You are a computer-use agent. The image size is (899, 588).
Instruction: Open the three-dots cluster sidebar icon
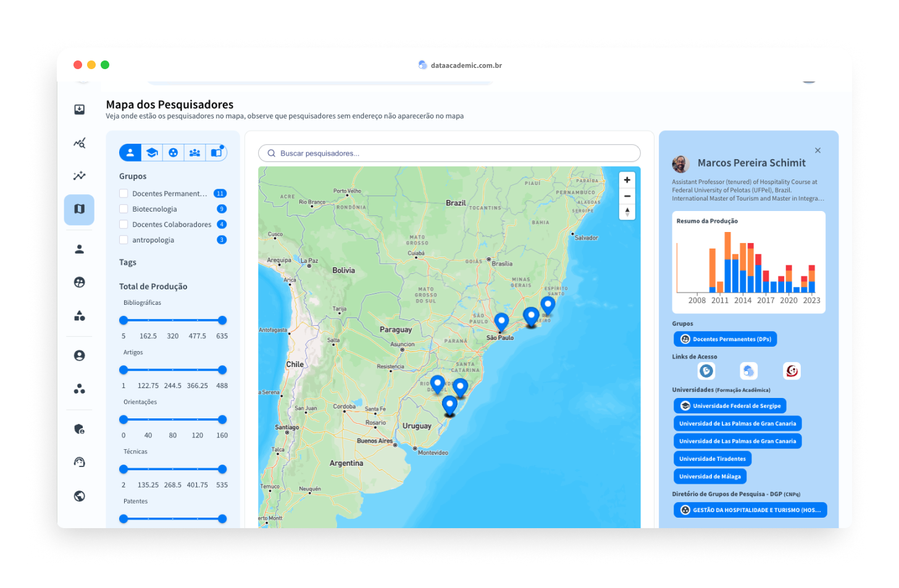tap(79, 389)
